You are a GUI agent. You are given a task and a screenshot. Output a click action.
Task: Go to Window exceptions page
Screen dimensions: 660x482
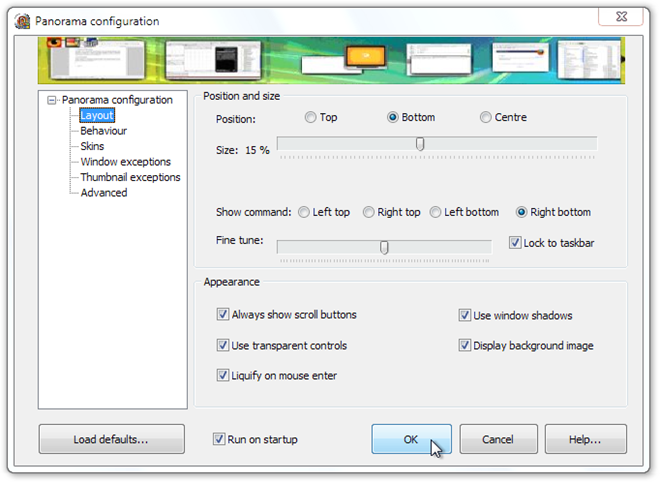(x=125, y=162)
